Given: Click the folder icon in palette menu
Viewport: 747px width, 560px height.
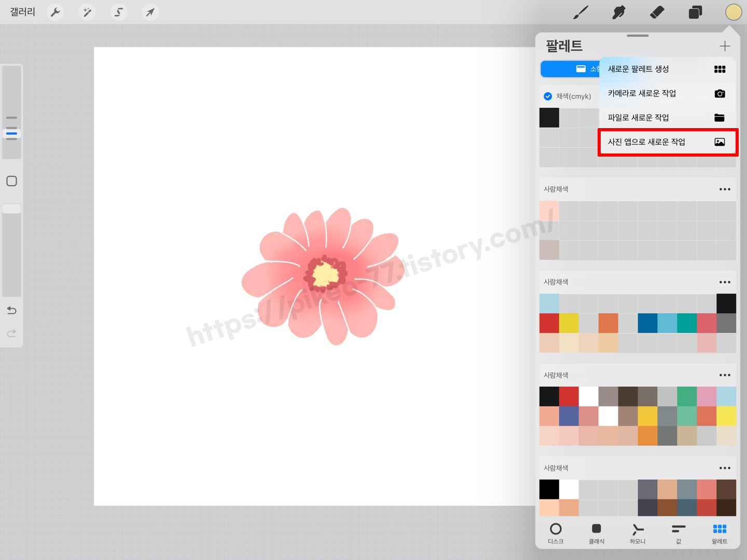Looking at the screenshot, I should 720,118.
